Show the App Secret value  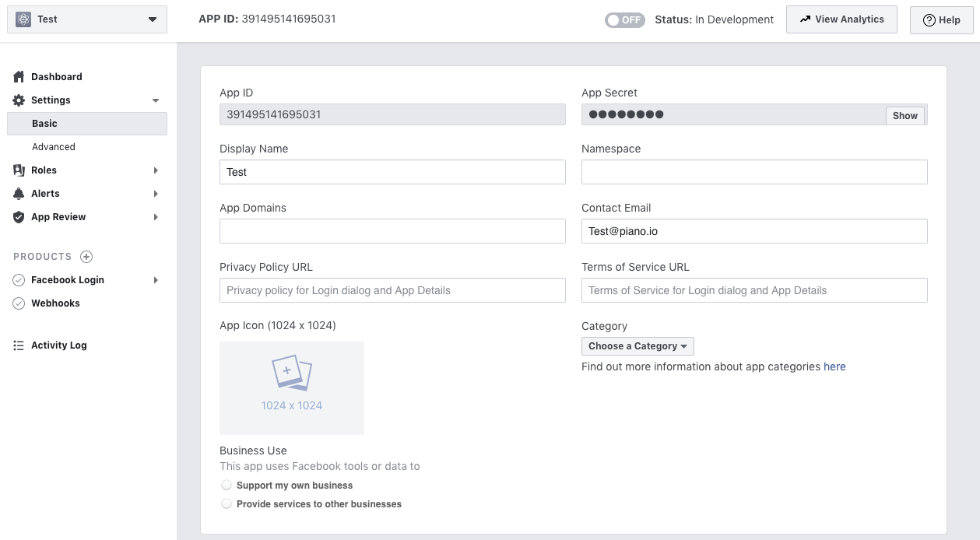[x=904, y=115]
